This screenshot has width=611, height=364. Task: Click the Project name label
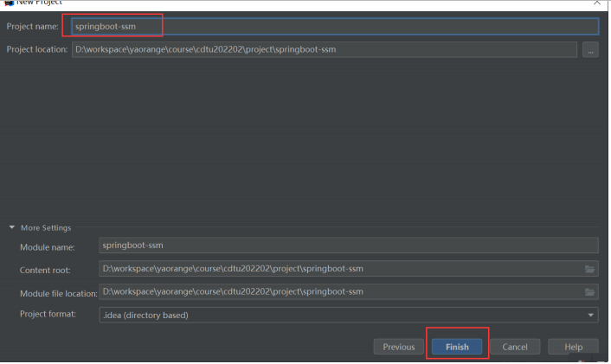(x=32, y=27)
